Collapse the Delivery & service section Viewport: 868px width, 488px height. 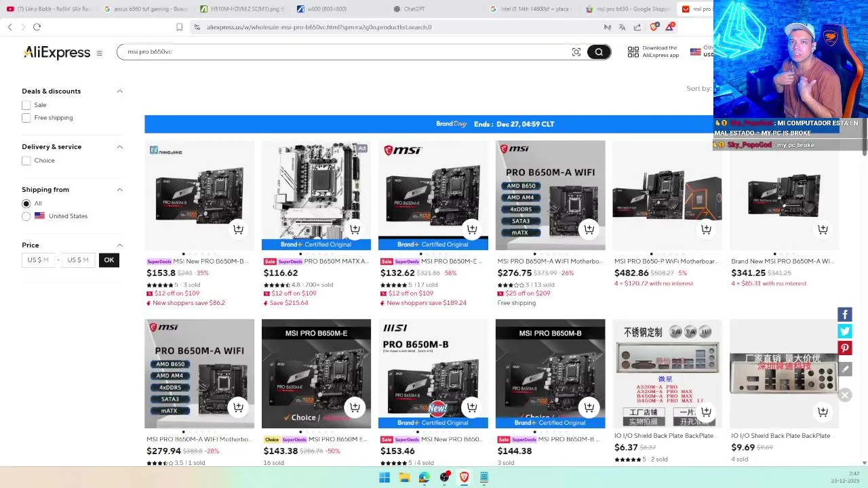pos(120,146)
